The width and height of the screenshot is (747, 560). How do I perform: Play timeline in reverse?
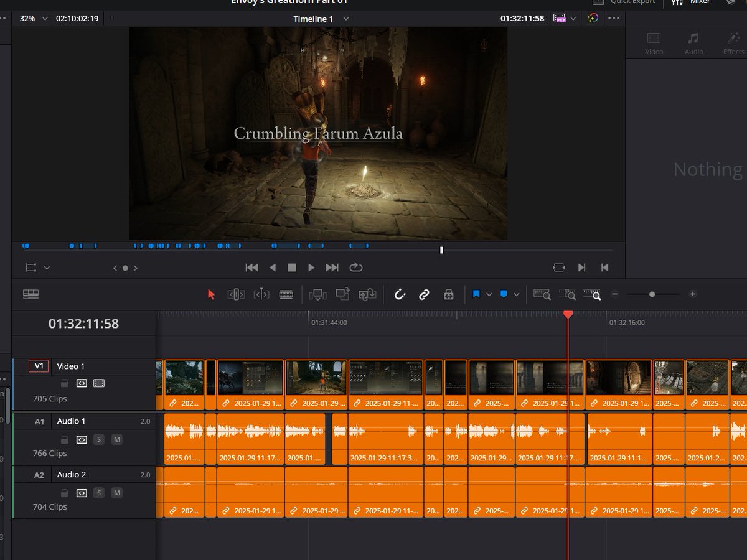pos(272,268)
